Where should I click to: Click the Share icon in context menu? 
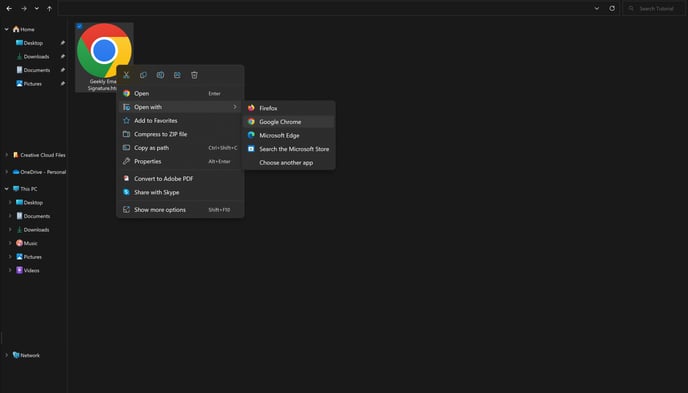(177, 75)
